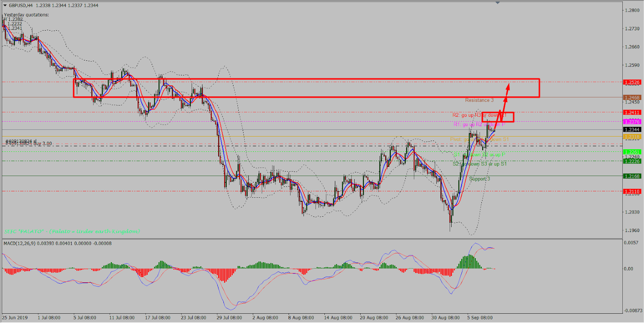Click the 5 Sep 08:00 time axis label

(x=479, y=317)
